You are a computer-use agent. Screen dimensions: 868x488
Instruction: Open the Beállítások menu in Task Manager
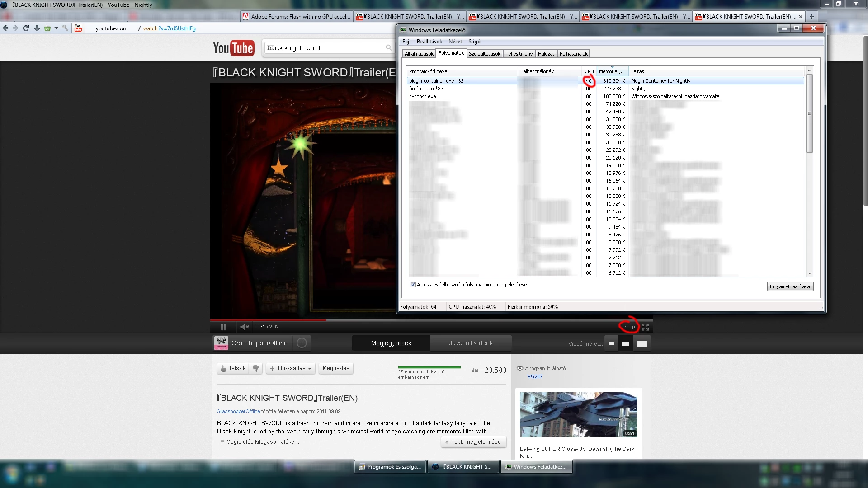click(429, 42)
